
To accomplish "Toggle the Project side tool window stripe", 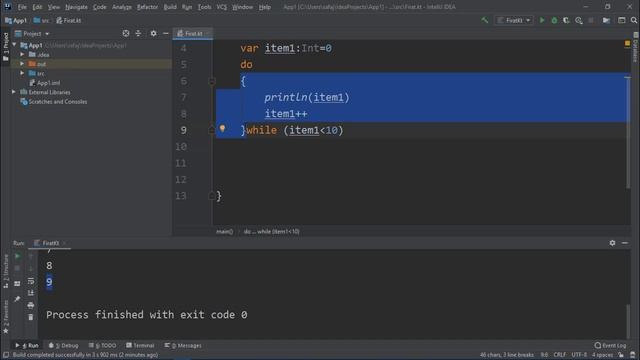I will coord(5,47).
